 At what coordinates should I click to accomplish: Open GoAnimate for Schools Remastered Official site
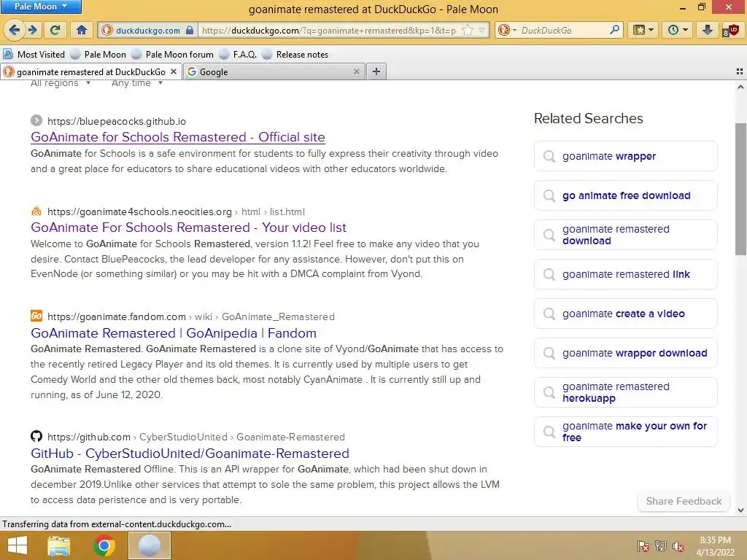coord(178,137)
